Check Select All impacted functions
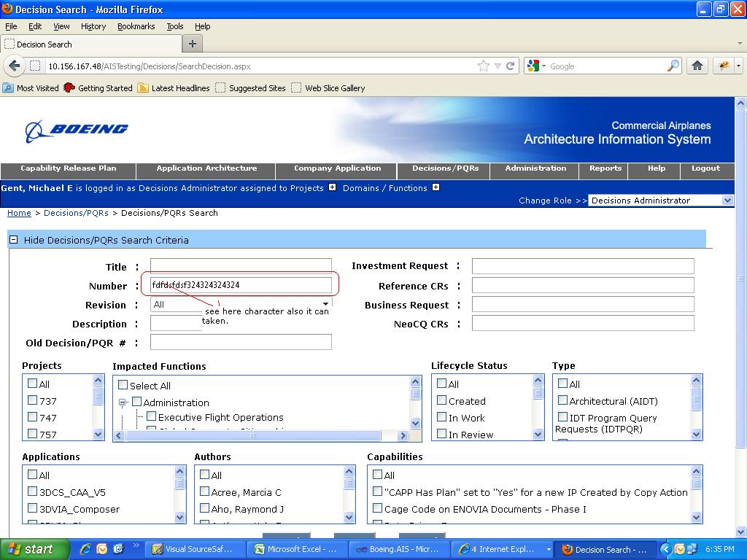 [123, 385]
